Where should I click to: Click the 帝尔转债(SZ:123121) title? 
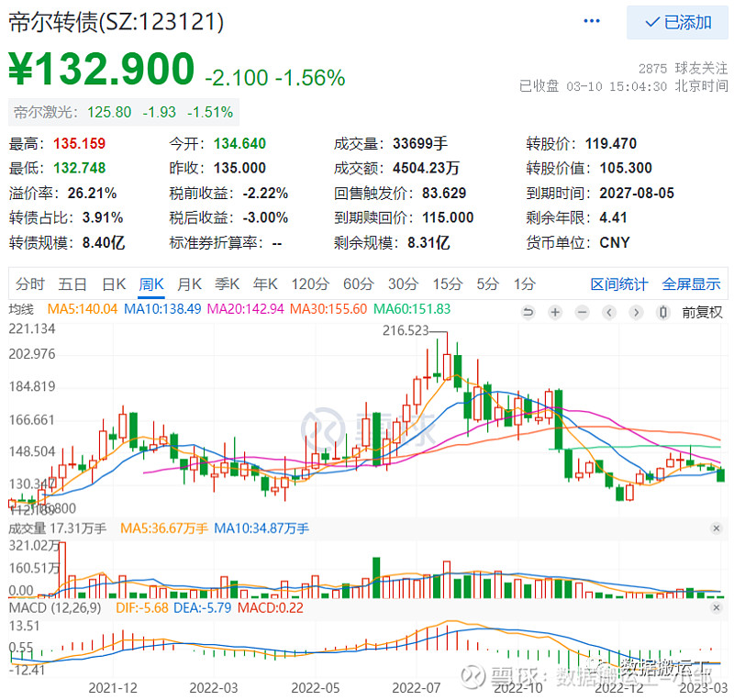click(117, 21)
